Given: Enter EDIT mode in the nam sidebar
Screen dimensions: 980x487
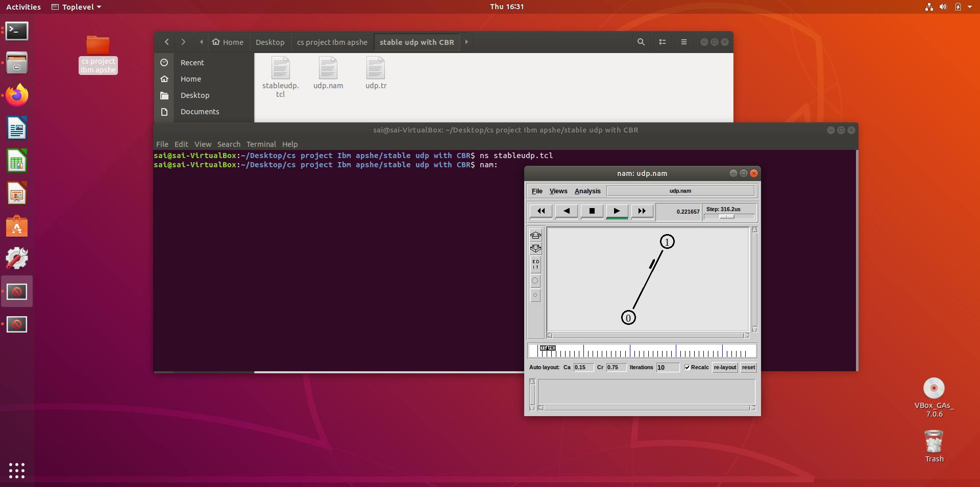Looking at the screenshot, I should click(535, 264).
